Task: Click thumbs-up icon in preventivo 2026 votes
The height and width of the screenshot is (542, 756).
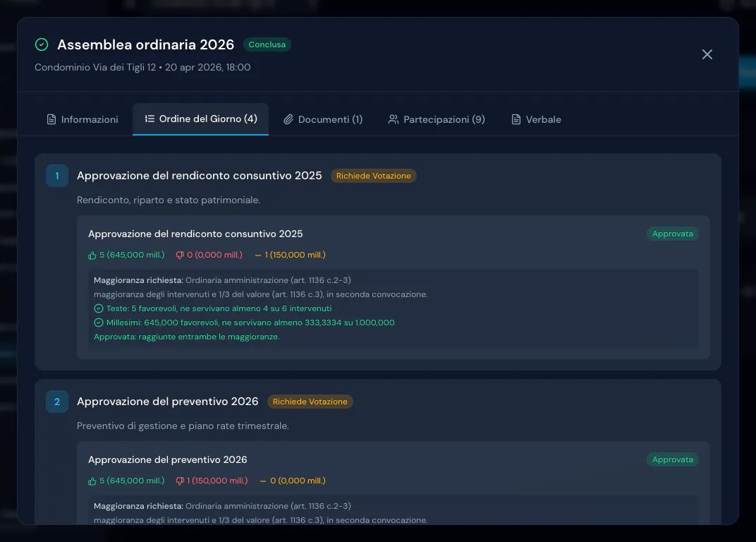Action: 92,481
